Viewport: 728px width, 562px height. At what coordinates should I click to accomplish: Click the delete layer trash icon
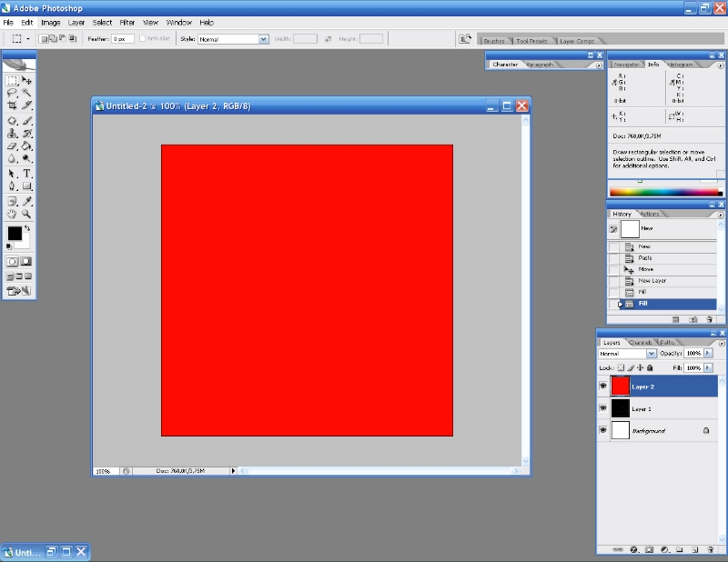pos(710,549)
